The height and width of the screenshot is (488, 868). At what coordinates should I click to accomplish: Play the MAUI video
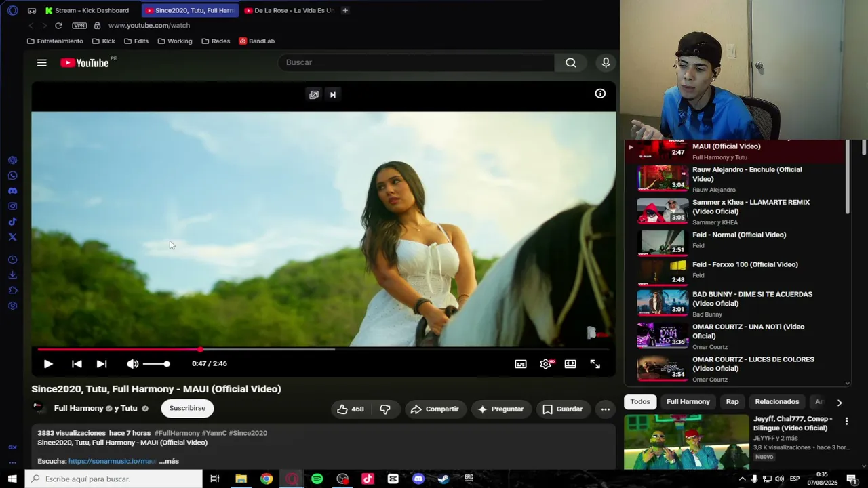(x=48, y=364)
